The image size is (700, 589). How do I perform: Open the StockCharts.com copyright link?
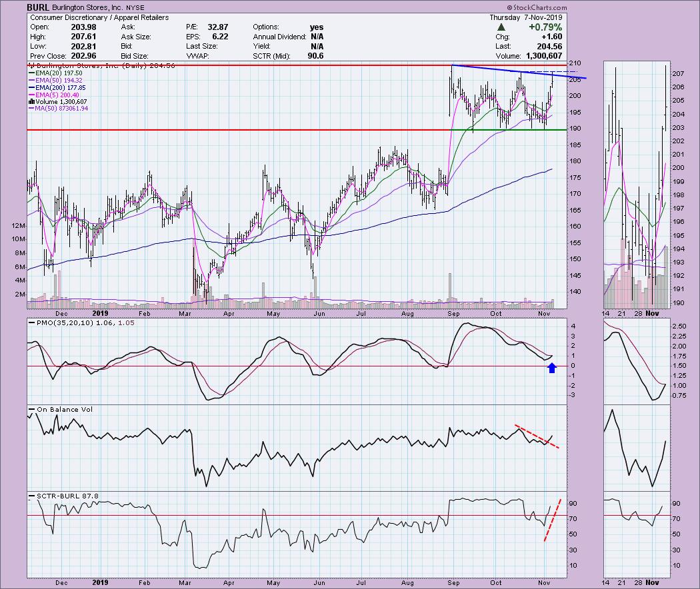click(537, 7)
